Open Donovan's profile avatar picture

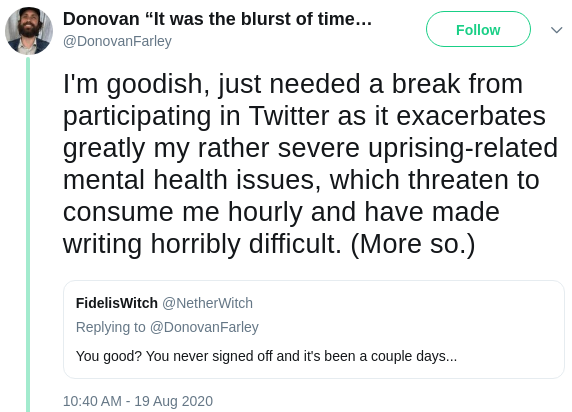point(29,31)
